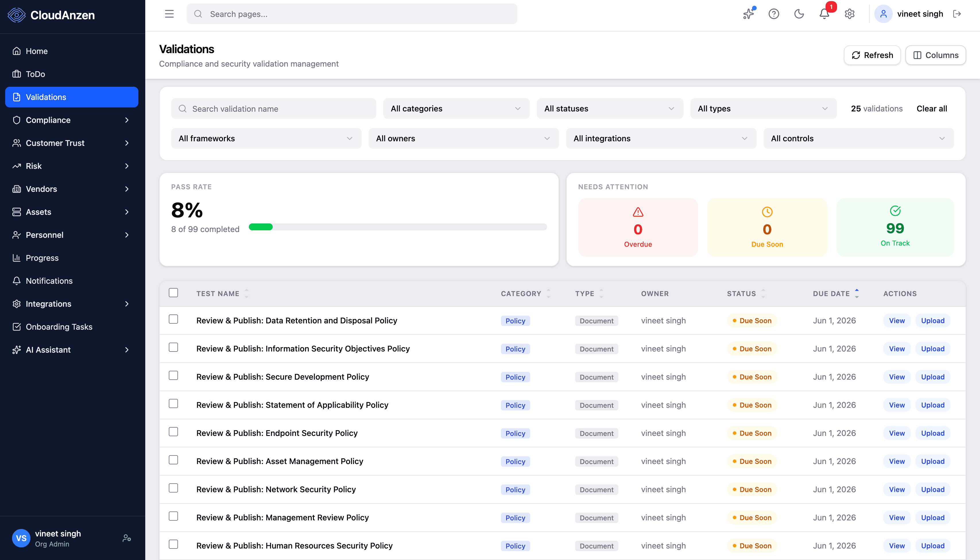980x560 pixels.
Task: Toggle the hamburger sidebar menu icon
Action: (169, 14)
